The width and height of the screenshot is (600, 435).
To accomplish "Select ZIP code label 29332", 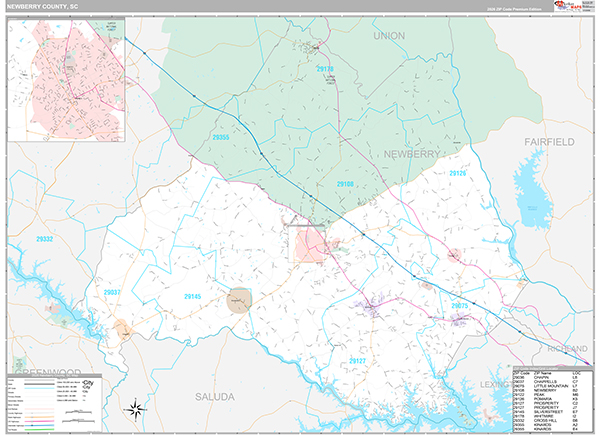I will (x=44, y=239).
